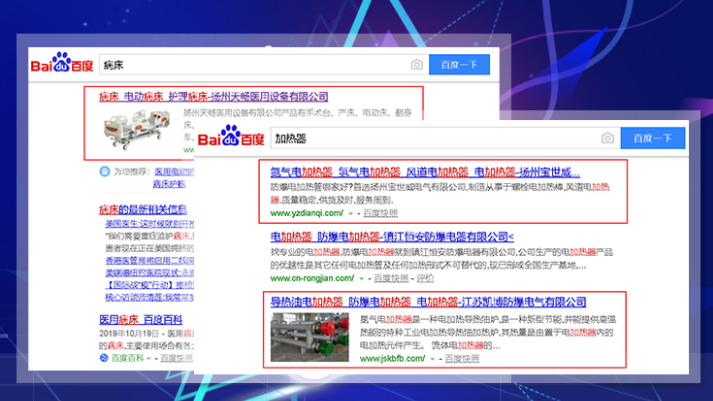Expand the dropdown arrow after www.jskbfb.com
The width and height of the screenshot is (713, 401).
coord(432,359)
